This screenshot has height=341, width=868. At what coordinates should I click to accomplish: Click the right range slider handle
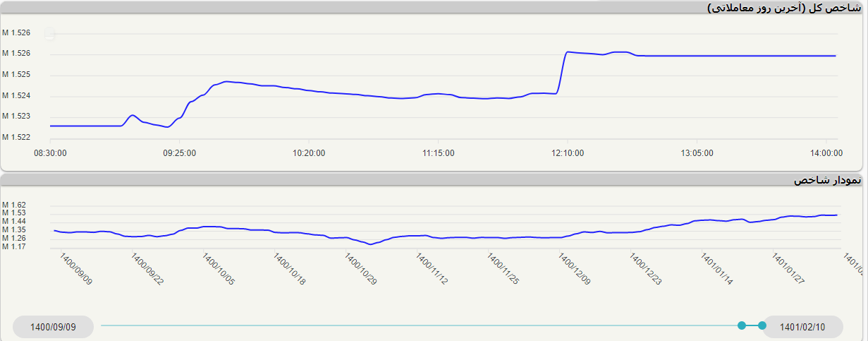762,325
